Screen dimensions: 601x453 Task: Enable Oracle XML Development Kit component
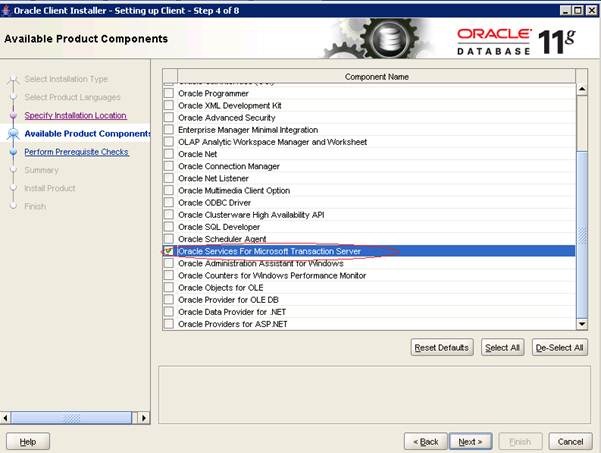click(x=169, y=106)
